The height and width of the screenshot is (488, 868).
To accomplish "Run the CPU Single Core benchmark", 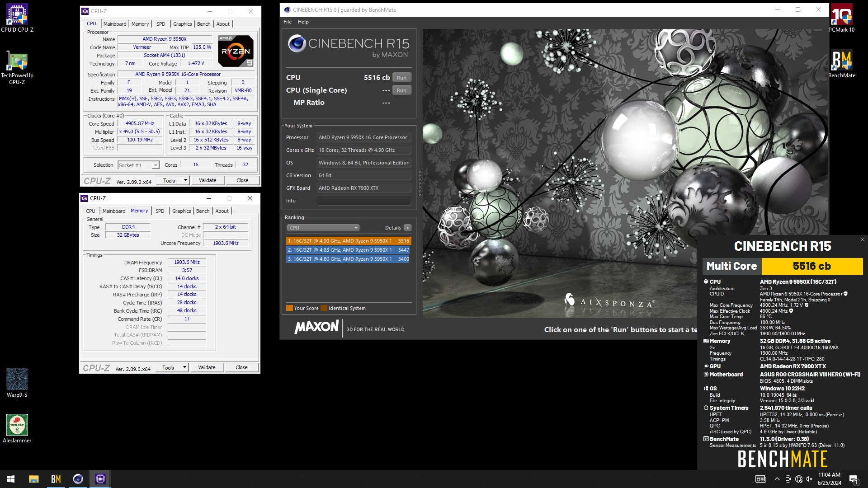I will point(401,90).
